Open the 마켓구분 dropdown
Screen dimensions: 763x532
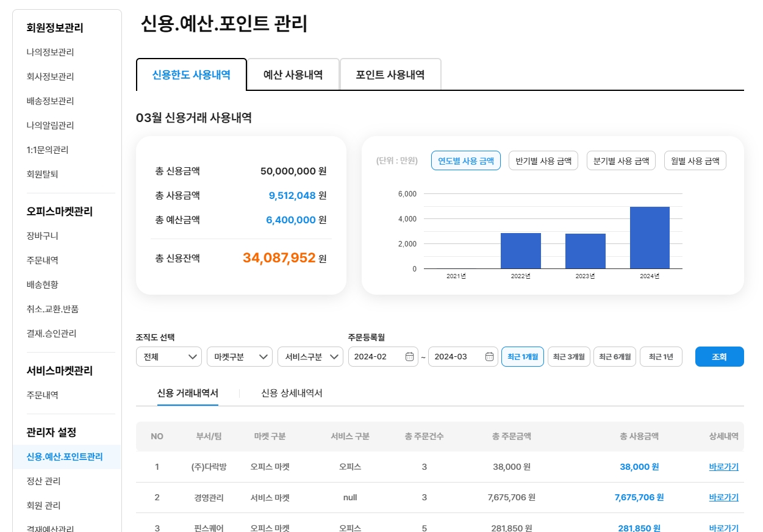coord(239,357)
